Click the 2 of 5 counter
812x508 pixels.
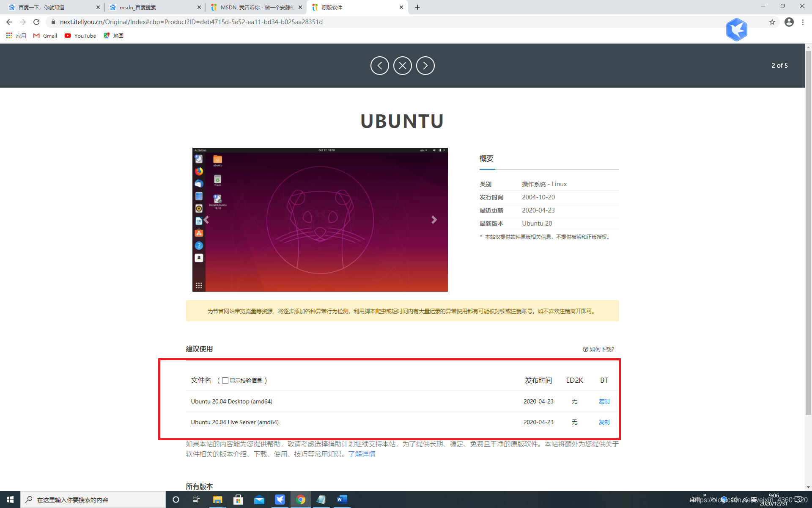click(779, 66)
